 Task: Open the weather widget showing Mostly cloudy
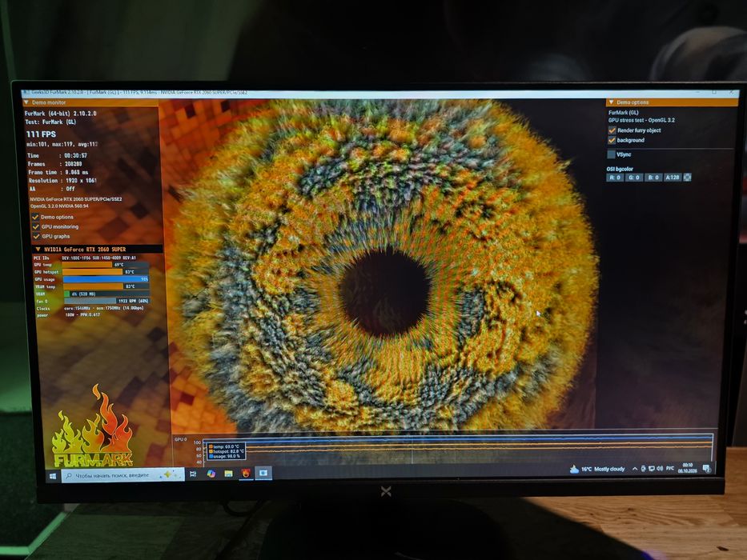pos(597,469)
